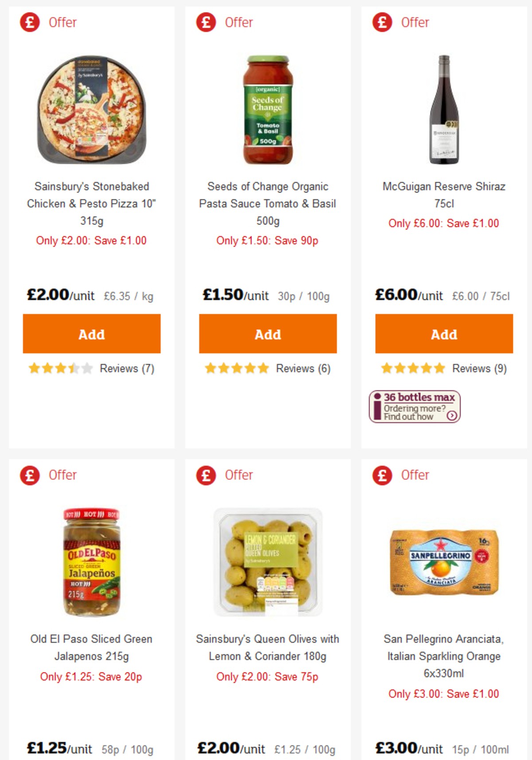Expand the 'Find out how' arrow on bottle limit notice
The image size is (532, 760).
tap(453, 415)
